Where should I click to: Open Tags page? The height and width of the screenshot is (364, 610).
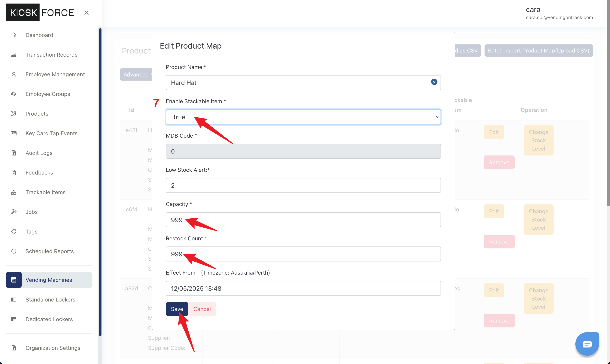pyautogui.click(x=31, y=232)
